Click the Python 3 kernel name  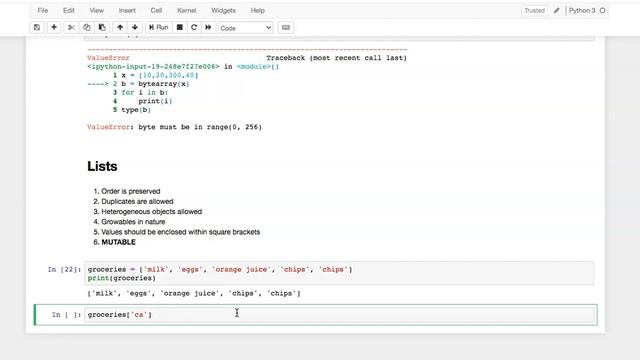(582, 11)
